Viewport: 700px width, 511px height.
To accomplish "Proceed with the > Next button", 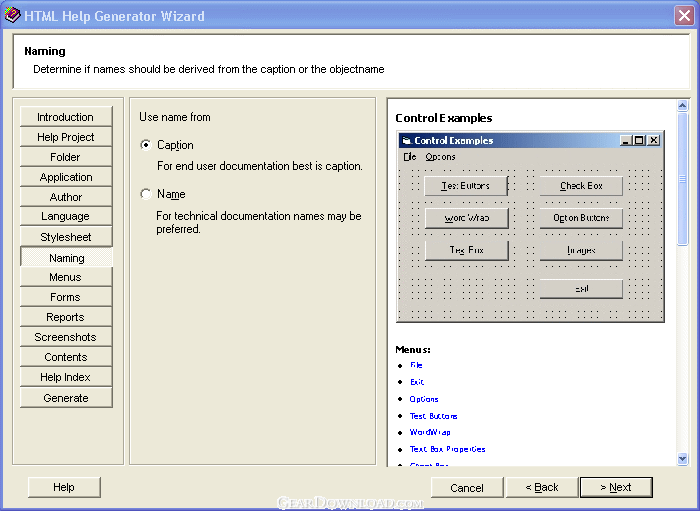I will coord(616,487).
